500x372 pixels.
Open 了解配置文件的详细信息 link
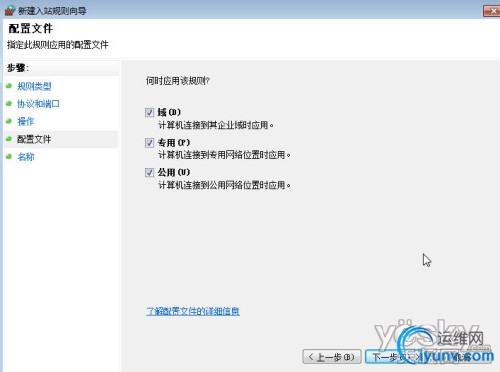(193, 311)
